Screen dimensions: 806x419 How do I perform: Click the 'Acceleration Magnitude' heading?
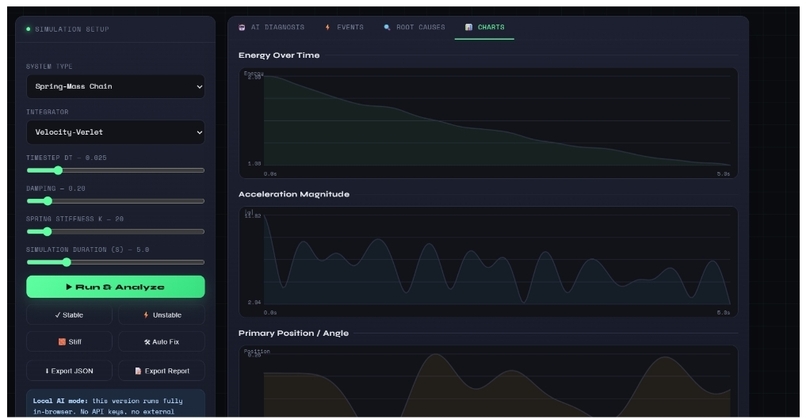(x=294, y=194)
